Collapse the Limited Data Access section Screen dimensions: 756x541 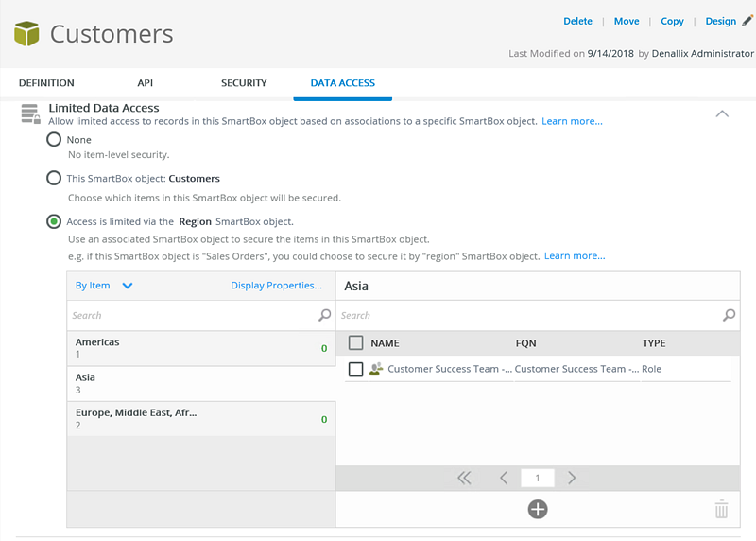coord(722,113)
